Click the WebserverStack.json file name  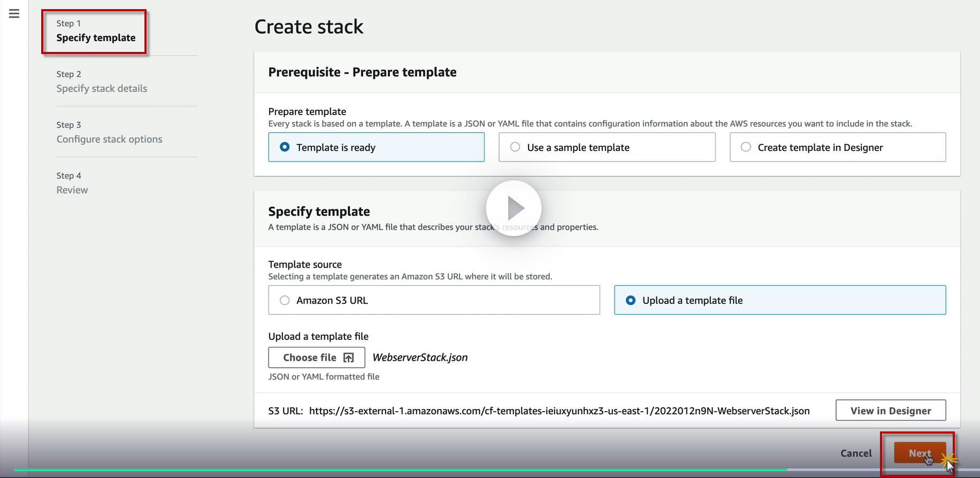(420, 358)
